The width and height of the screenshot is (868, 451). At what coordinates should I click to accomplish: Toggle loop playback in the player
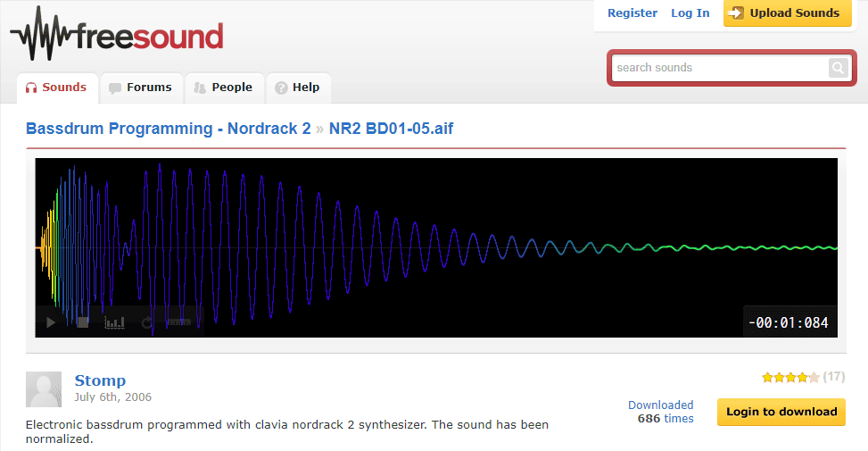coord(146,322)
